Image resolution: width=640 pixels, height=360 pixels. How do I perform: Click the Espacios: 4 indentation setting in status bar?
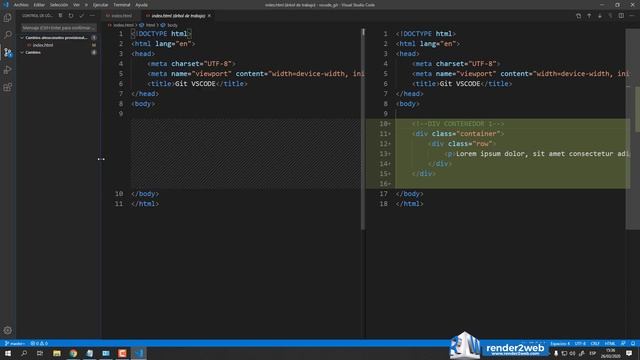[560, 343]
